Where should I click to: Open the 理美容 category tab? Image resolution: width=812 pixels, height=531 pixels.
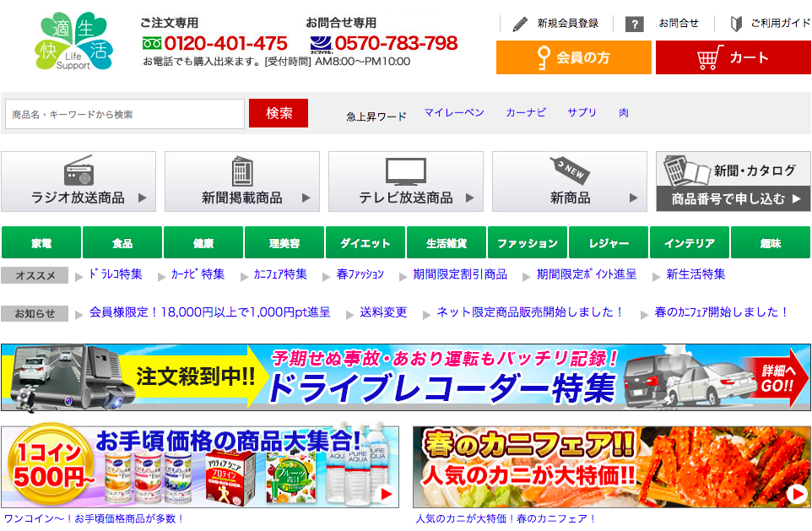(284, 242)
